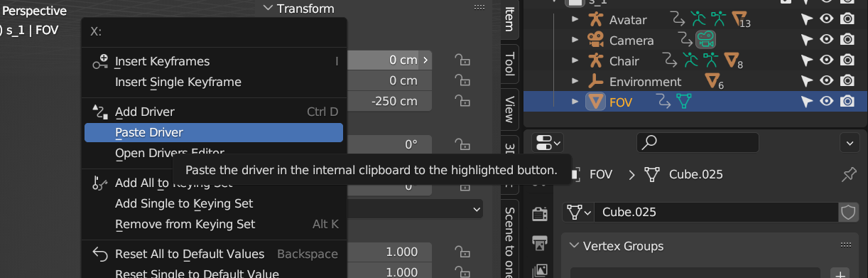Click the pin icon next to Cube.025
The image size is (868, 278).
pos(849,174)
